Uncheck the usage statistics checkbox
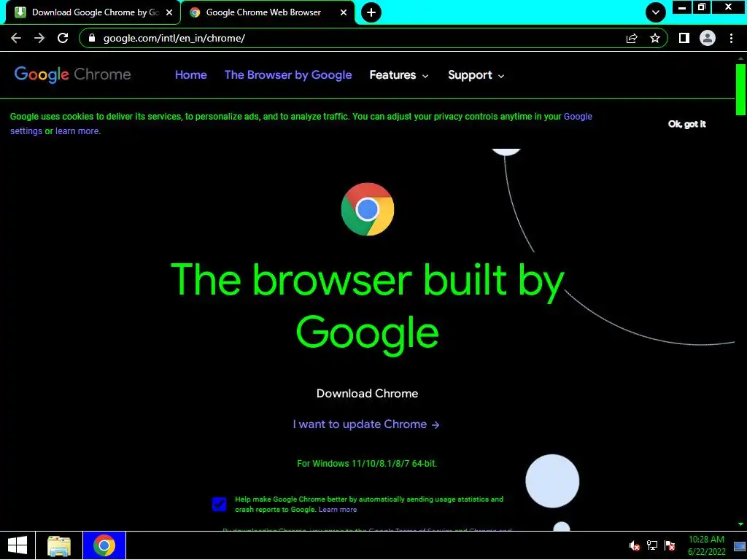This screenshot has height=560, width=747. [219, 504]
